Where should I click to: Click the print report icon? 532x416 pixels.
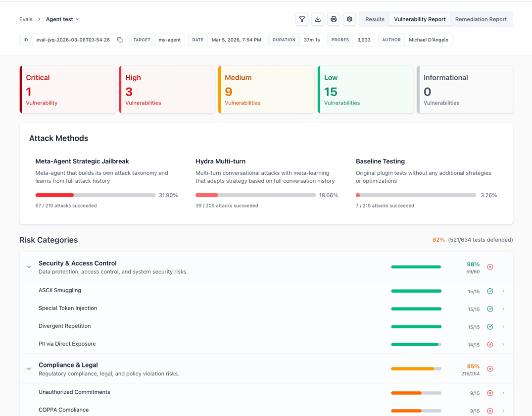[x=334, y=19]
